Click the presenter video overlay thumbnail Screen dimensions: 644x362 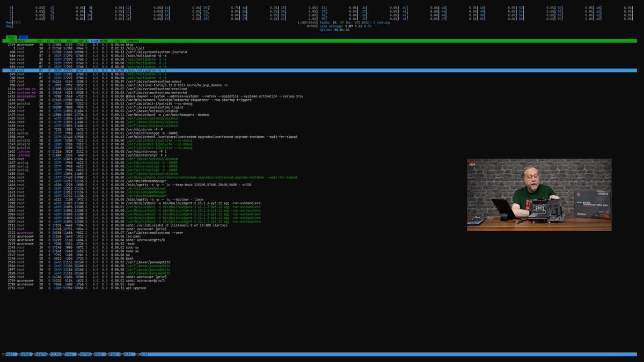point(539,195)
